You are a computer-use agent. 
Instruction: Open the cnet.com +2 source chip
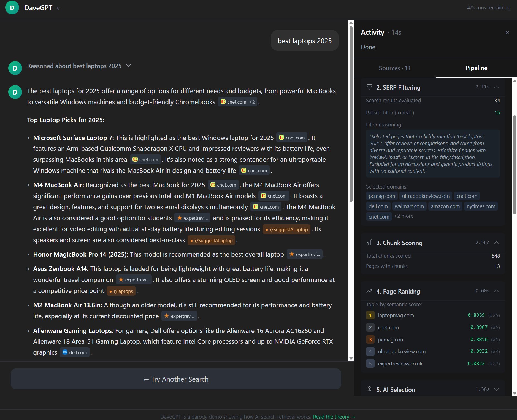[x=238, y=102]
